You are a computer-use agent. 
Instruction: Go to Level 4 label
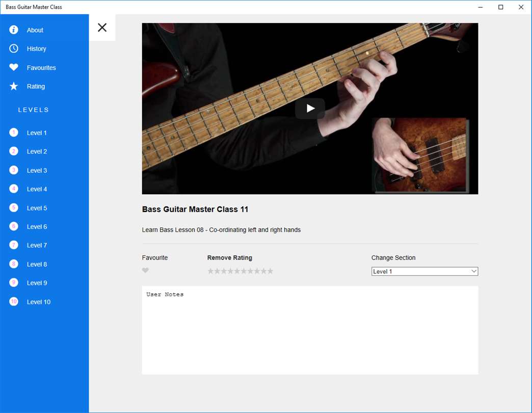tap(37, 189)
